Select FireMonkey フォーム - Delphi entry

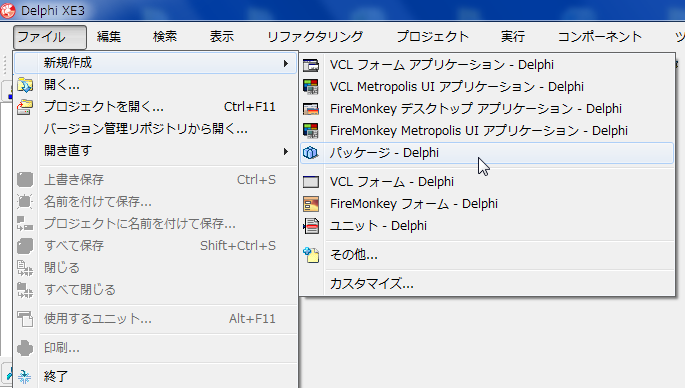coord(487,204)
